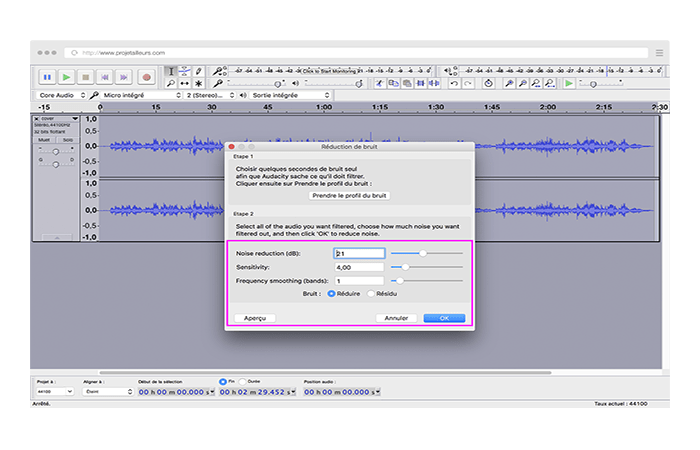This screenshot has width=700, height=450.
Task: Open the Aligner à dropdown
Action: [x=108, y=392]
